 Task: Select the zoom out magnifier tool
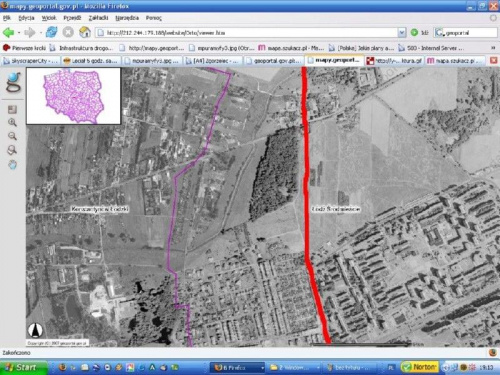pos(12,136)
